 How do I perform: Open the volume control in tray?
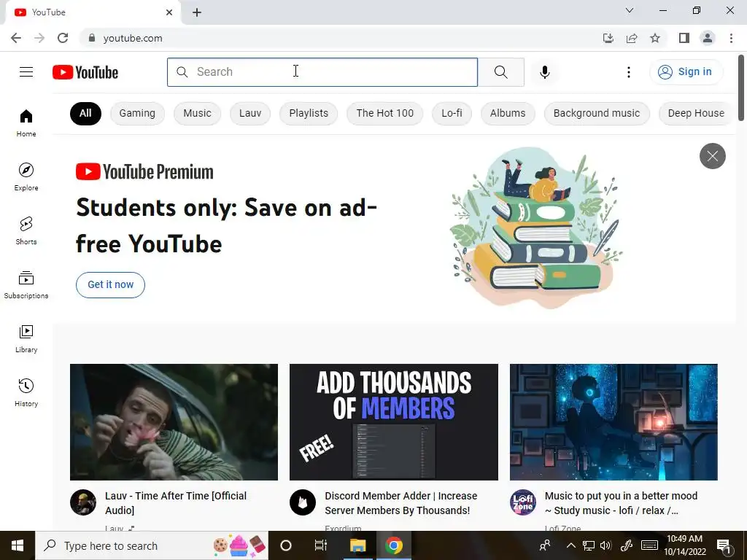coord(605,545)
